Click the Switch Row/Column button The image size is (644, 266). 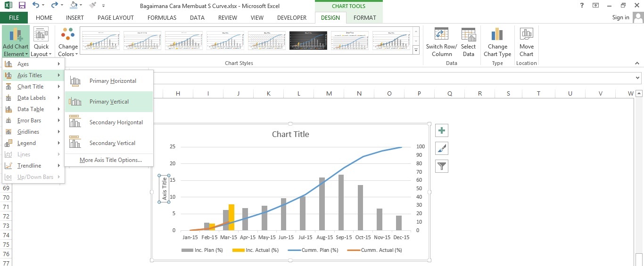pyautogui.click(x=441, y=41)
